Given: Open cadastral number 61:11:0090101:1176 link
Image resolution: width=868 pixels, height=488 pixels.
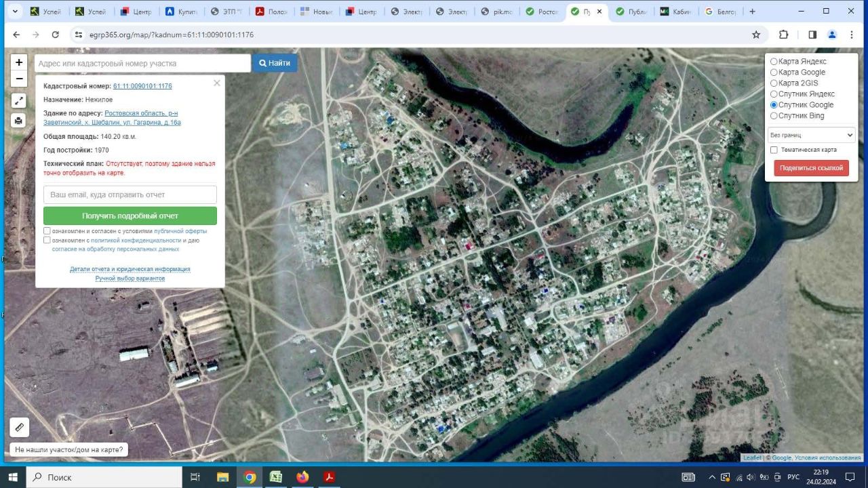Looking at the screenshot, I should coord(142,86).
